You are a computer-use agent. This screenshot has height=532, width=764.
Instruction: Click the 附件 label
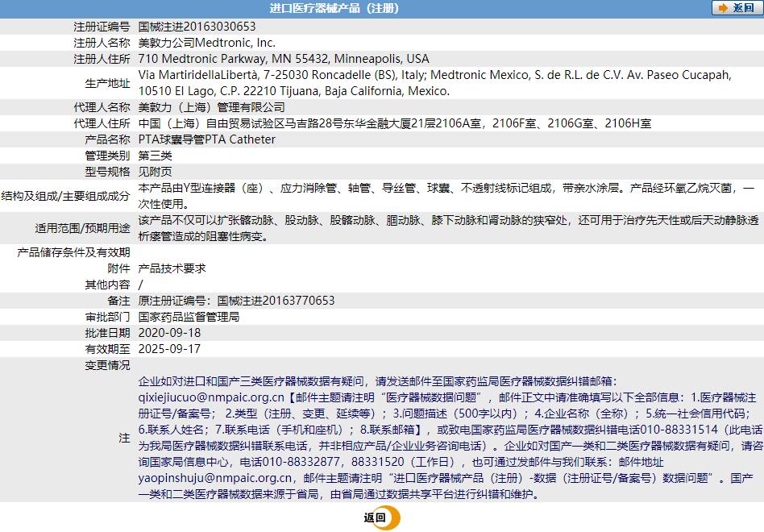click(119, 268)
